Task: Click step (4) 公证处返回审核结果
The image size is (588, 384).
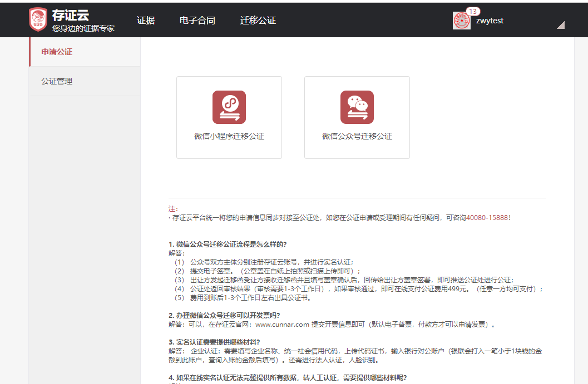Action: pos(358,289)
